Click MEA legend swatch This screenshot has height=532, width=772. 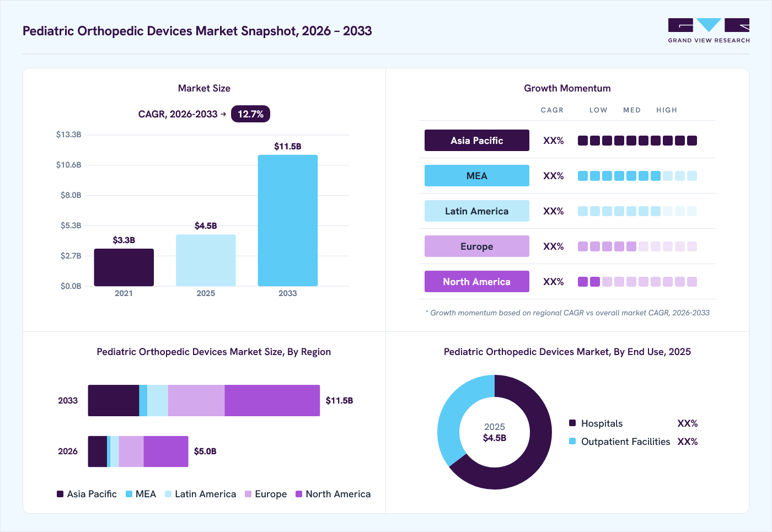129,494
